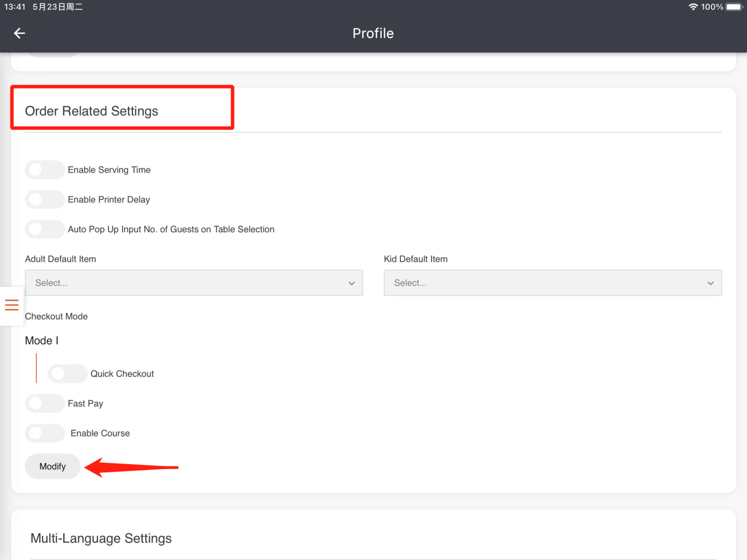Open the Adult Default Item dropdown

194,282
